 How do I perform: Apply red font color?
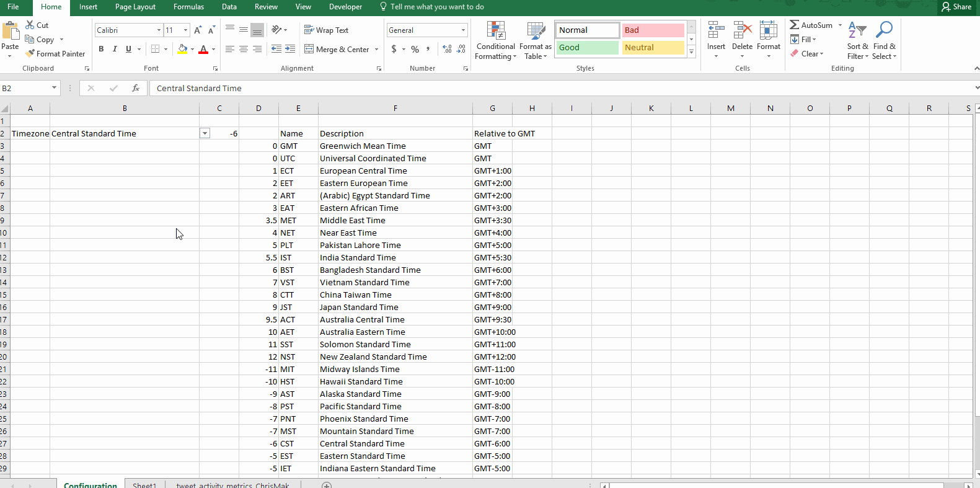click(x=203, y=49)
